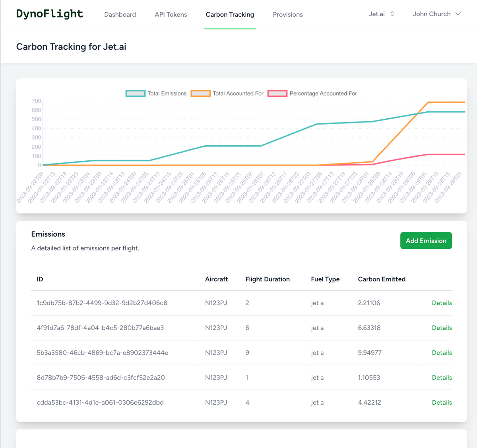This screenshot has height=448, width=477.
Task: Switch to the Dashboard tab
Action: [x=120, y=14]
